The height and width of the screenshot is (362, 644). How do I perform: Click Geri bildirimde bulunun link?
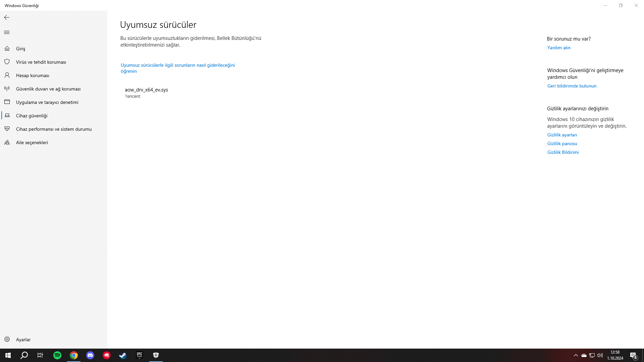pyautogui.click(x=572, y=86)
